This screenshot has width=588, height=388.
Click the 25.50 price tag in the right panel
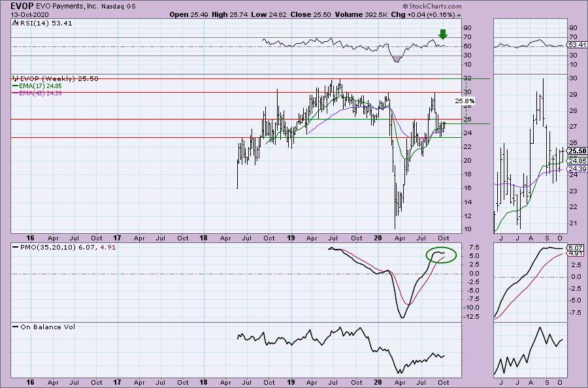pos(577,151)
